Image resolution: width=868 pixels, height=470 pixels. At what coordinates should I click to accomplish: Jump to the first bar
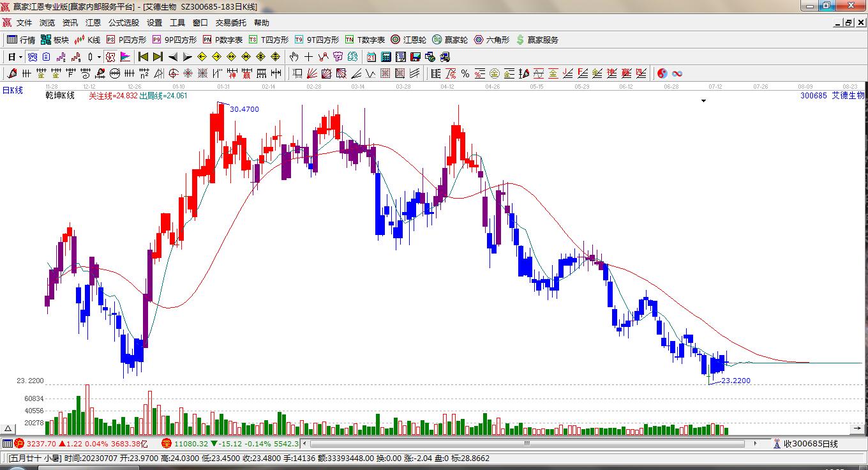pyautogui.click(x=143, y=57)
